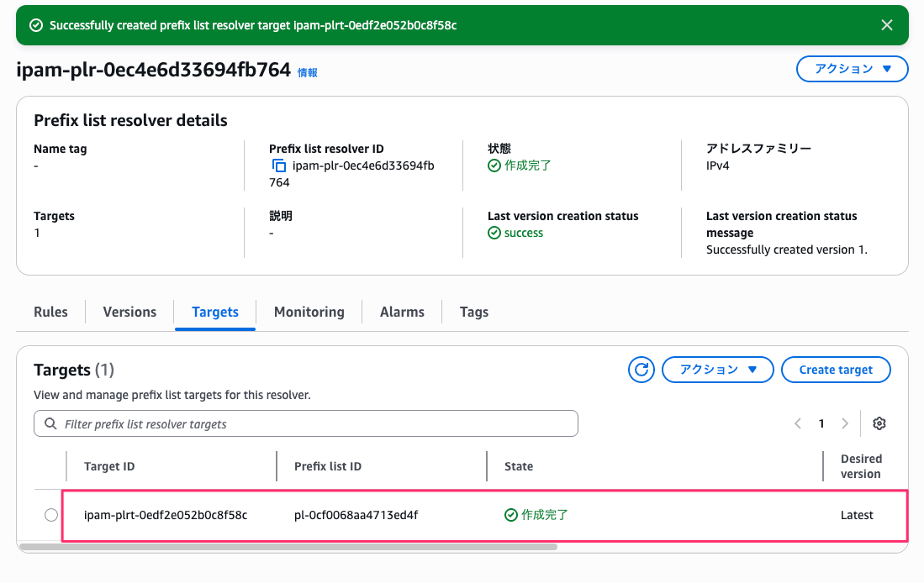This screenshot has height=583, width=924.
Task: Open the top-right アクション dropdown
Action: (x=852, y=69)
